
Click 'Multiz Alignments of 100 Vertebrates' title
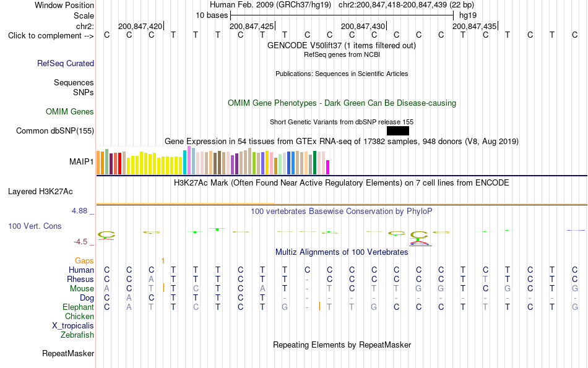tap(342, 252)
